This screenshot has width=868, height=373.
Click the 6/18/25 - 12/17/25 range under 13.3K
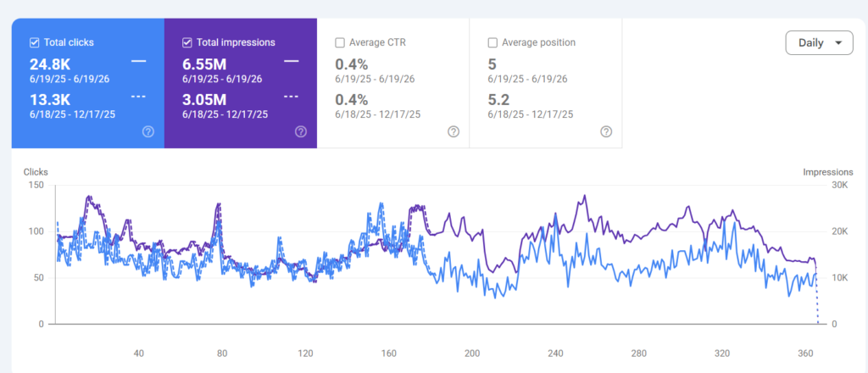pos(73,114)
